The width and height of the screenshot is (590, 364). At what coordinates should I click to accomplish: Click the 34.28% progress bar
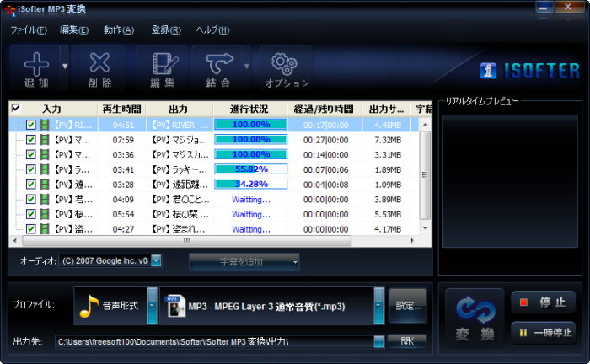(250, 184)
